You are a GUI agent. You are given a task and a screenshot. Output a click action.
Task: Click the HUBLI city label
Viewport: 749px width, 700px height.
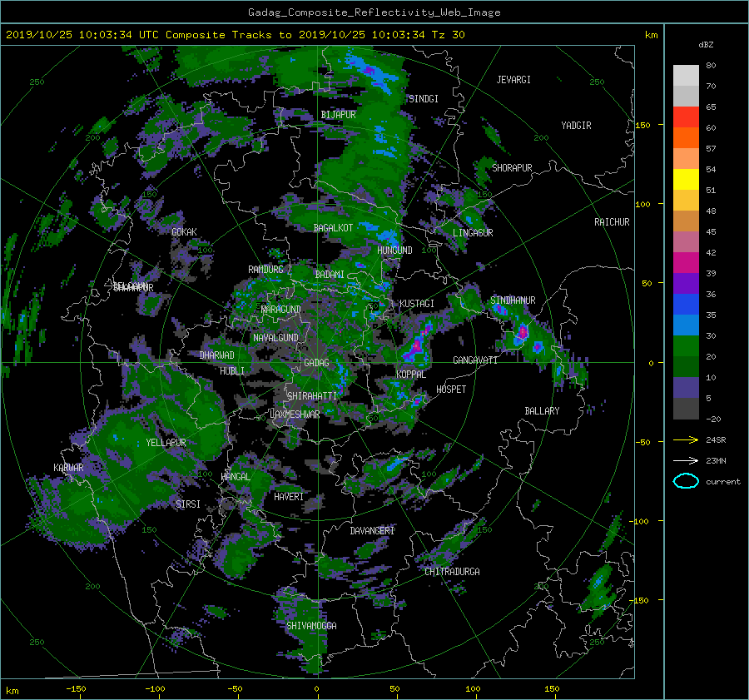(232, 371)
